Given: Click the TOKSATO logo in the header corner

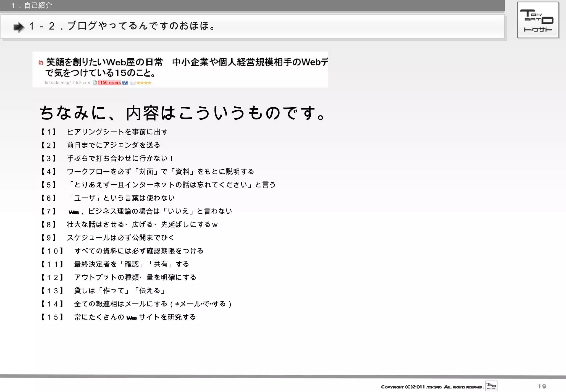Looking at the screenshot, I should [x=538, y=20].
